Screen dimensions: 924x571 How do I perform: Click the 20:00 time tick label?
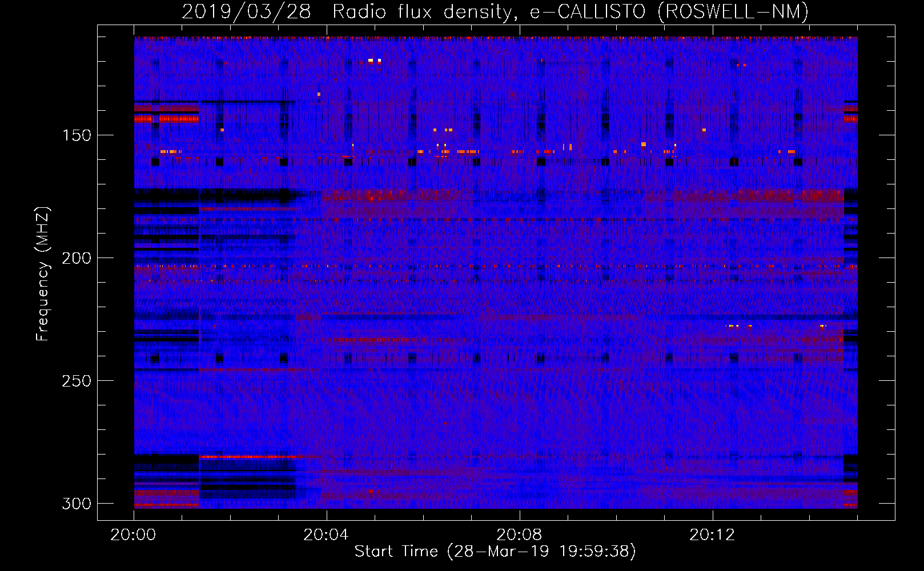pyautogui.click(x=133, y=535)
